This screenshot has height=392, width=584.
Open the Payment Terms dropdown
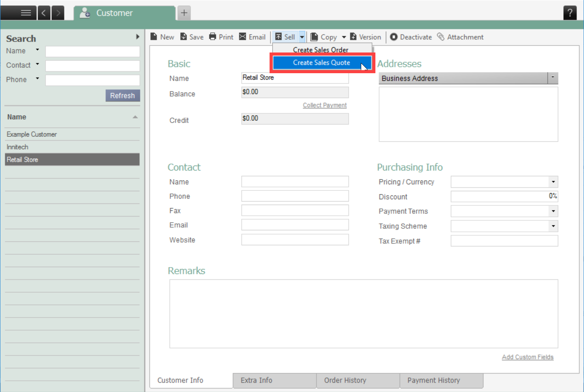point(553,211)
